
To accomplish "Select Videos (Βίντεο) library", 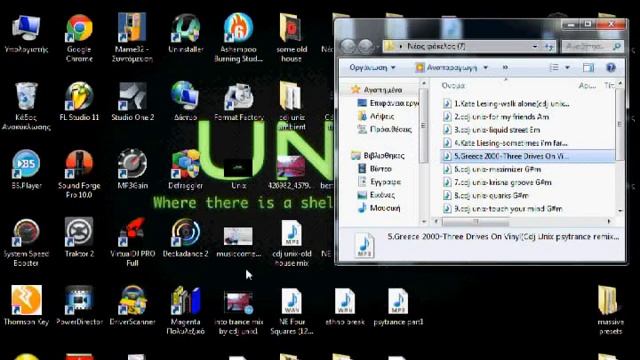I will (375, 169).
